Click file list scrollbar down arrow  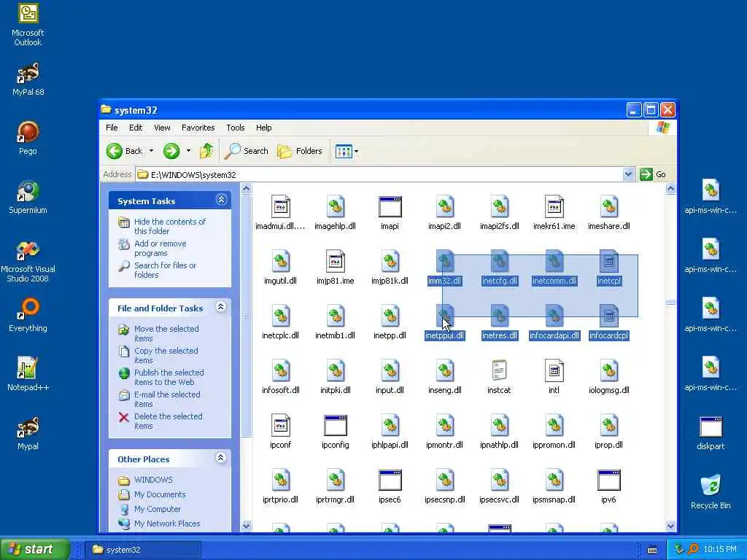(x=670, y=526)
